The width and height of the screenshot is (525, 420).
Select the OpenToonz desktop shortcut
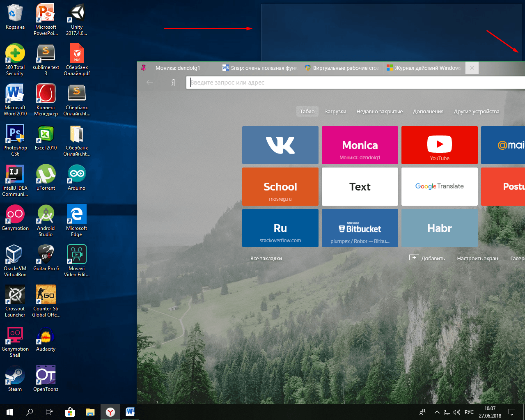(x=46, y=379)
